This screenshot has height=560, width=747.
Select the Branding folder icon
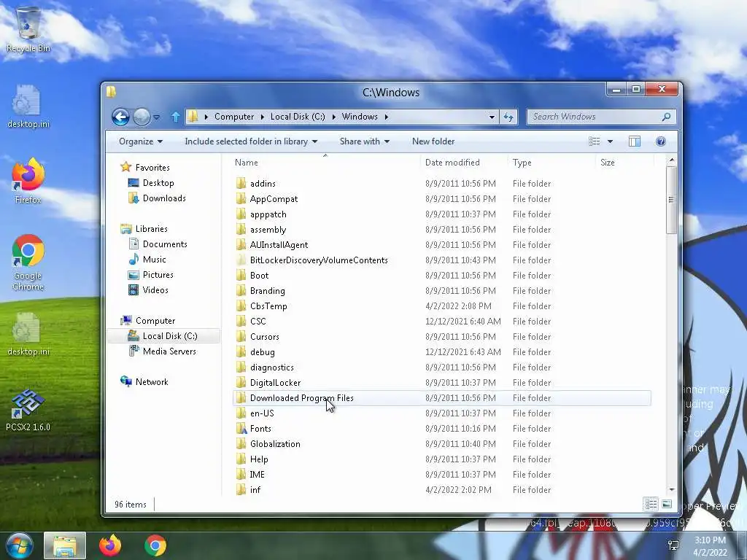point(241,290)
